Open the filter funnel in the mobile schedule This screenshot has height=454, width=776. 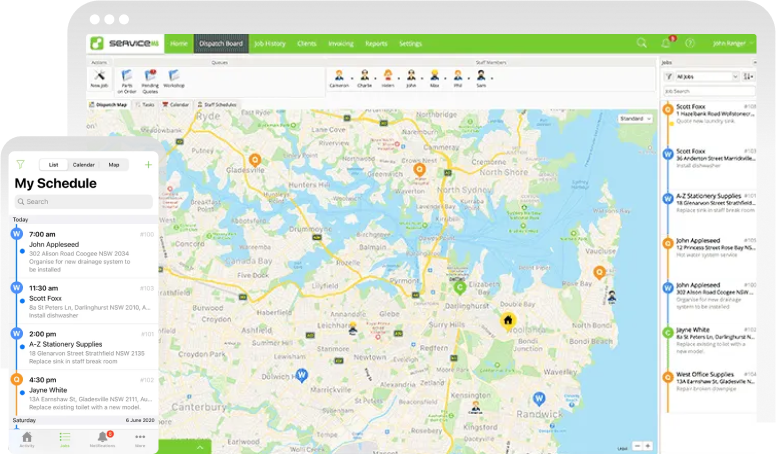tap(20, 164)
